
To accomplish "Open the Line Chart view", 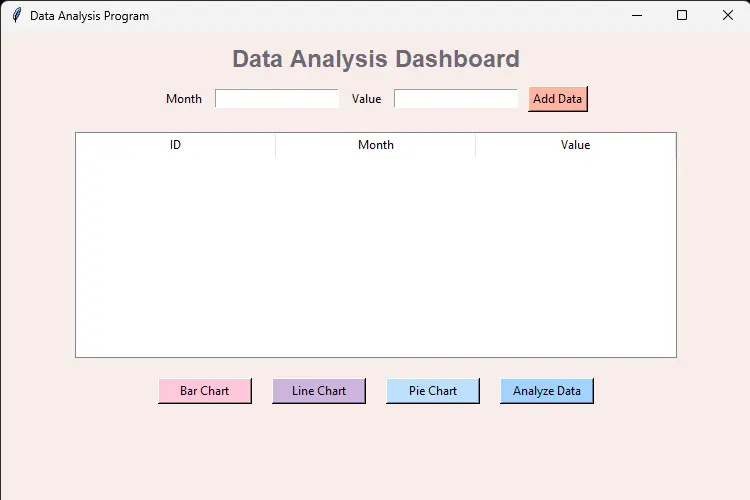I will pos(319,391).
